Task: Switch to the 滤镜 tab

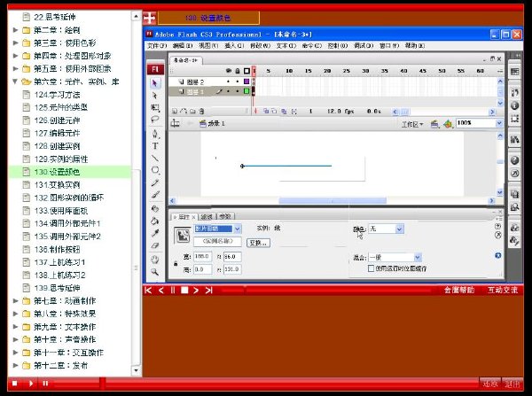Action: [207, 216]
